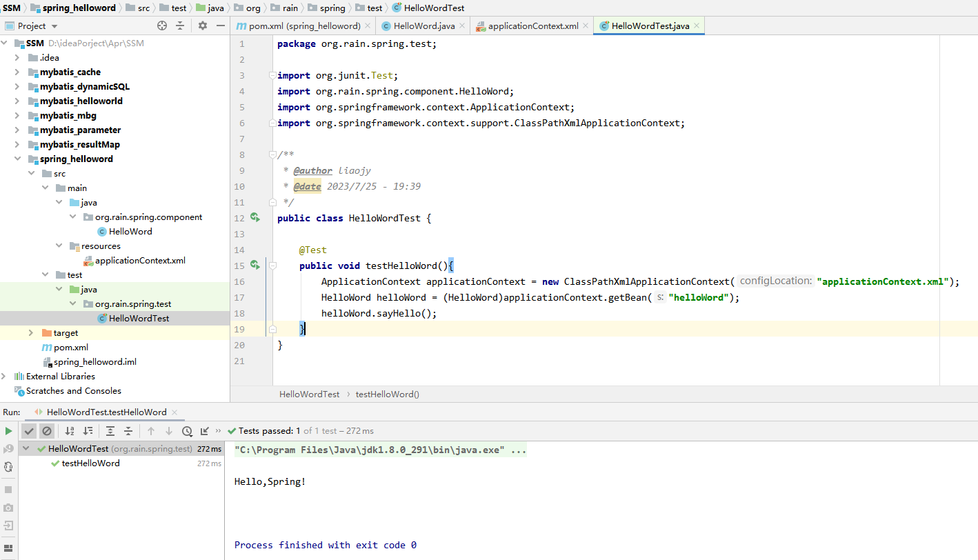
Task: Switch to HelloWord.java editor tab
Action: point(423,26)
